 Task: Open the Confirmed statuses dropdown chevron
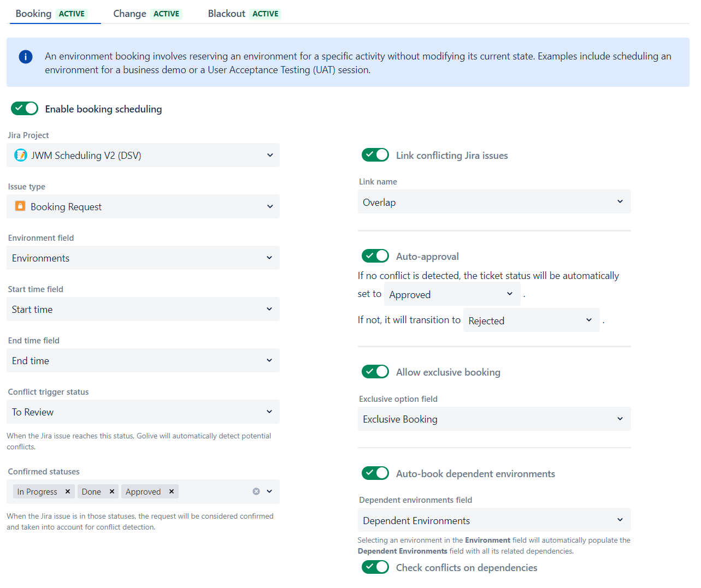click(269, 491)
